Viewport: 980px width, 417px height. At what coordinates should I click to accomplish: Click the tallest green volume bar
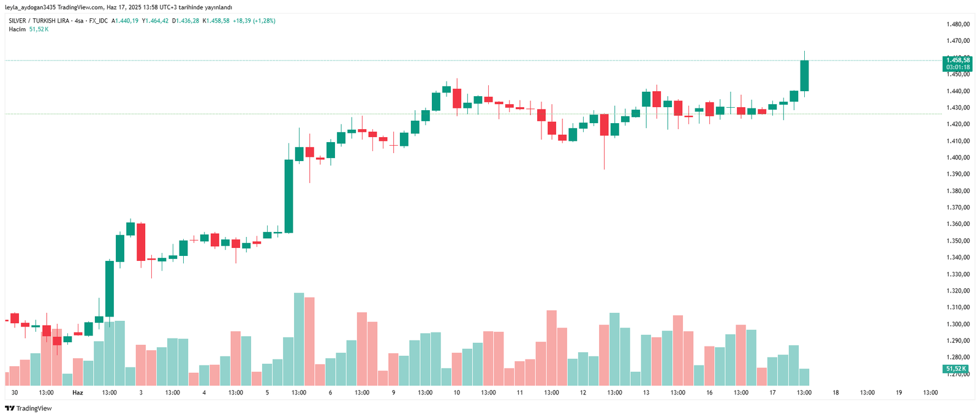pos(299,339)
